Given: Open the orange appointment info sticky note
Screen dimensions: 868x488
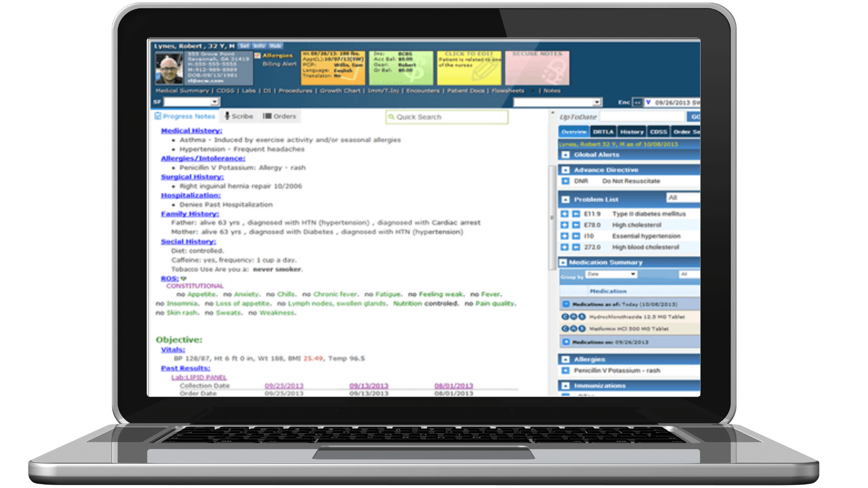Looking at the screenshot, I should pyautogui.click(x=333, y=68).
